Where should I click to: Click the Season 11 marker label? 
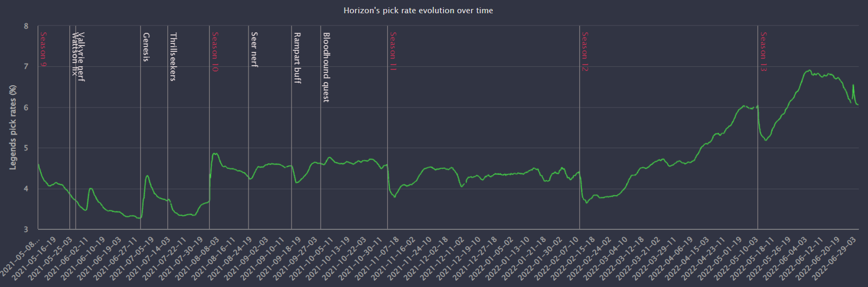coord(393,51)
